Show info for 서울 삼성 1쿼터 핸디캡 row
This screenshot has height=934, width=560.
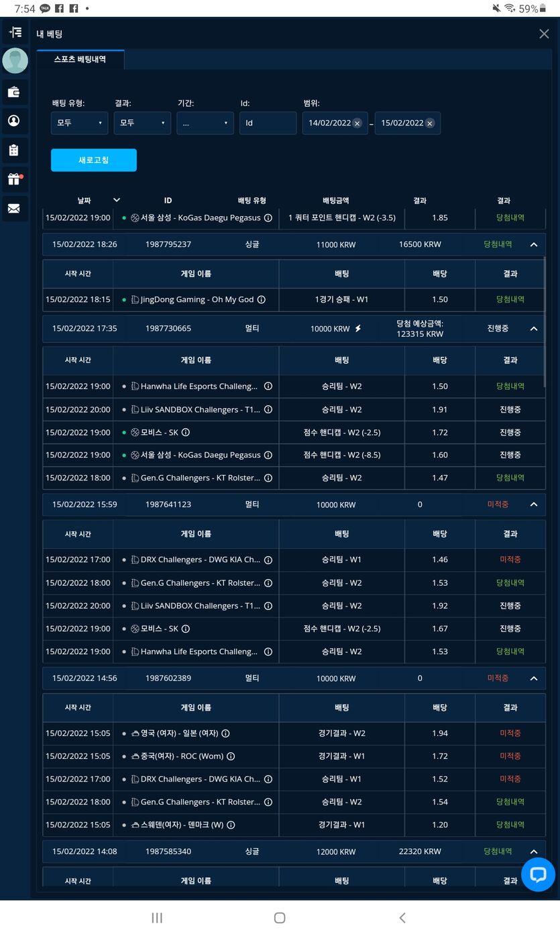pyautogui.click(x=268, y=218)
